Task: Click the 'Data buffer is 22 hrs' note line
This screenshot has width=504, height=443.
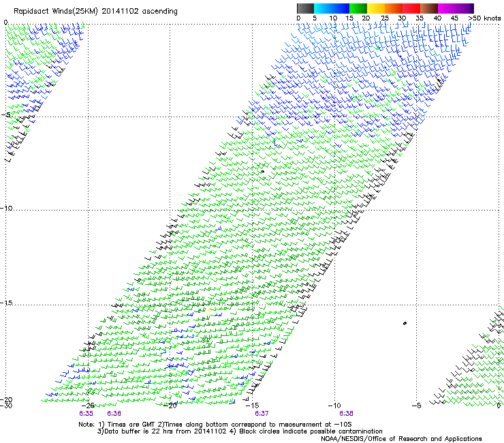Action: click(240, 431)
